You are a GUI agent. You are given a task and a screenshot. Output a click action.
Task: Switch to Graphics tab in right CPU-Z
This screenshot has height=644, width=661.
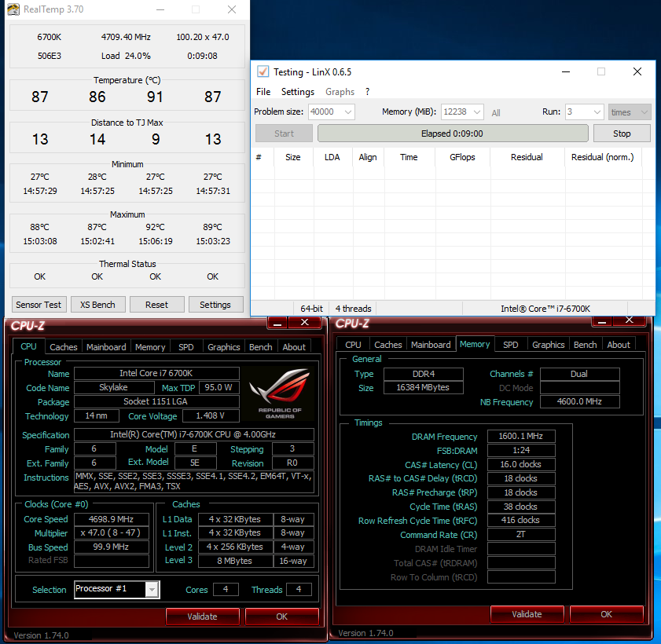pyautogui.click(x=548, y=345)
